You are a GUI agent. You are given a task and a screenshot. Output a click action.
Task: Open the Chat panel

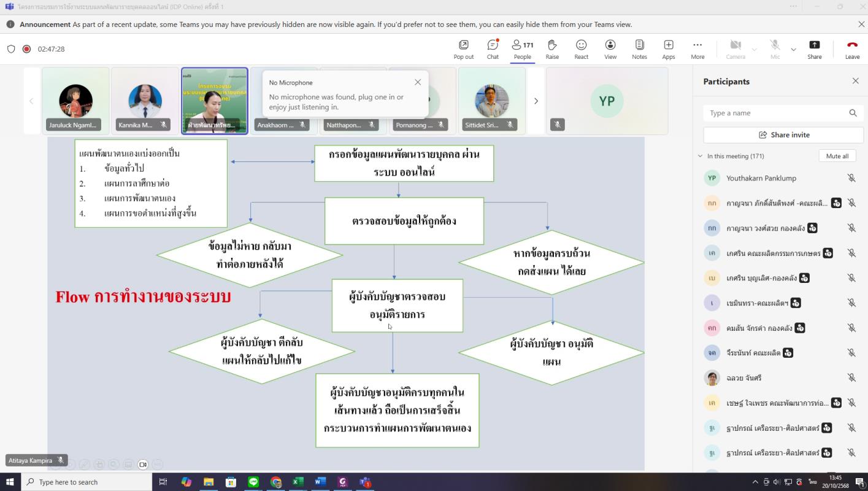(x=493, y=49)
